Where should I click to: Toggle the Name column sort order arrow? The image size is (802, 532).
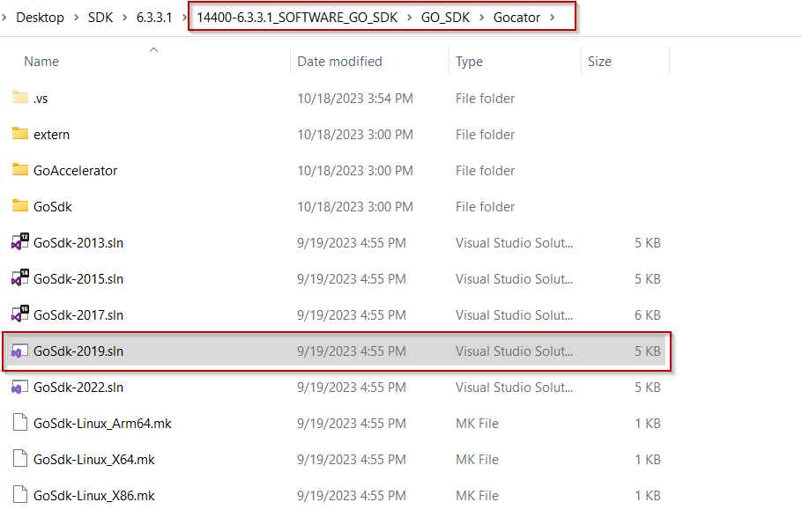click(153, 50)
